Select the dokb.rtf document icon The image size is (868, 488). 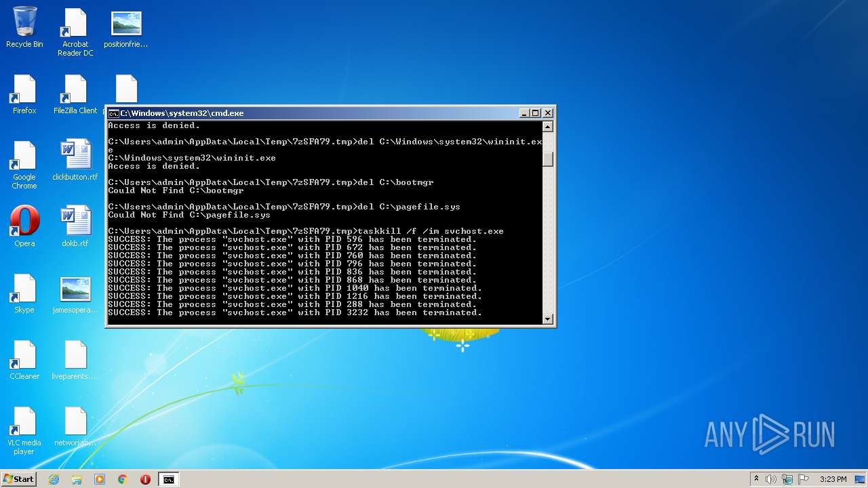[75, 227]
